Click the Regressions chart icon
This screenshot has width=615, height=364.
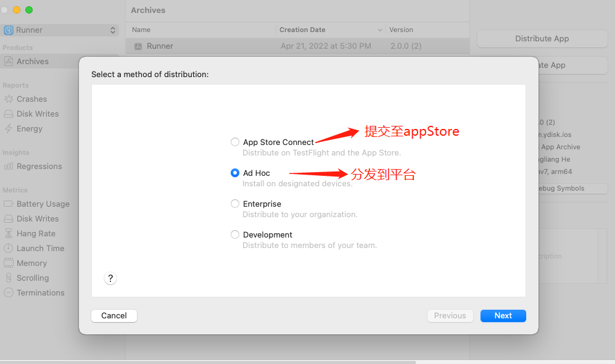click(9, 167)
